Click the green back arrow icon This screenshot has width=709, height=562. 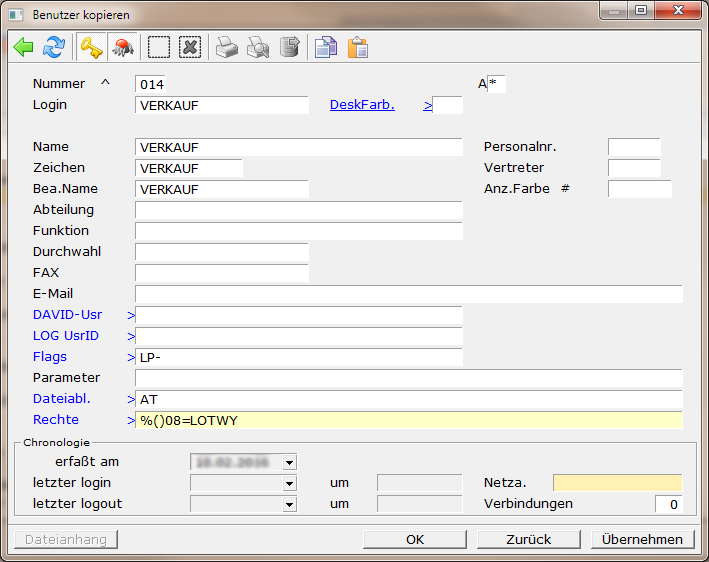click(24, 47)
